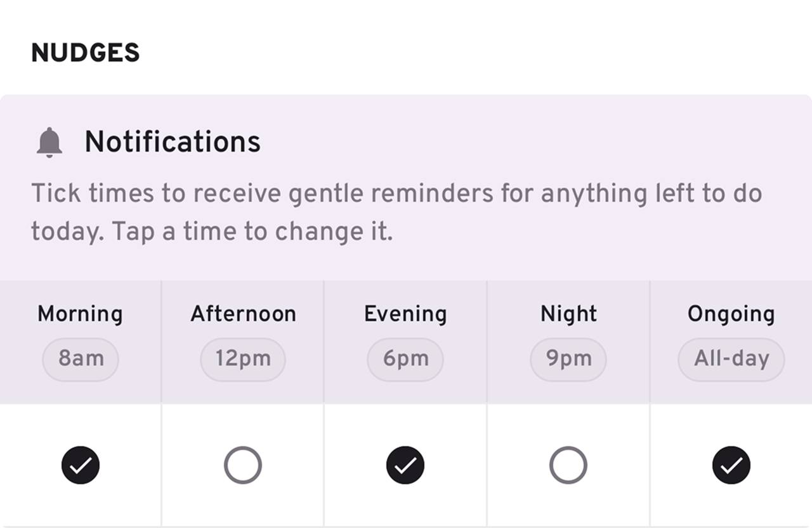The height and width of the screenshot is (528, 812).
Task: Click the Evening column header
Action: 405,313
